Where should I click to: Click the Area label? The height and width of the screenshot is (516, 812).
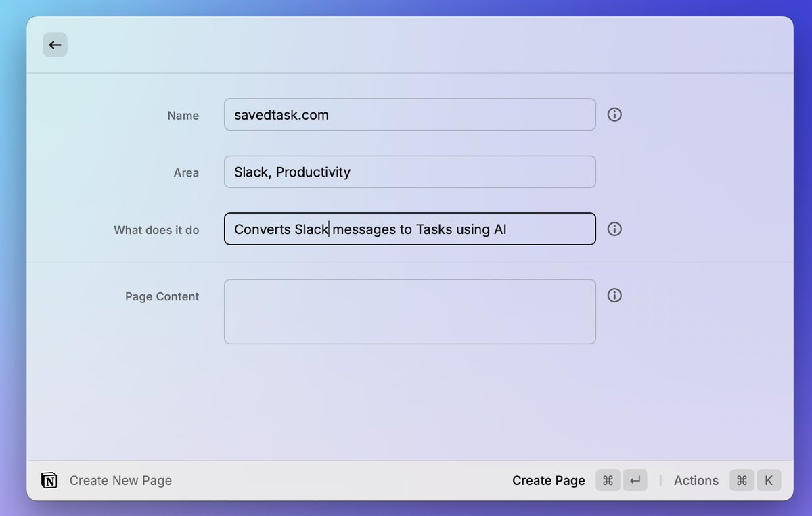coord(186,172)
